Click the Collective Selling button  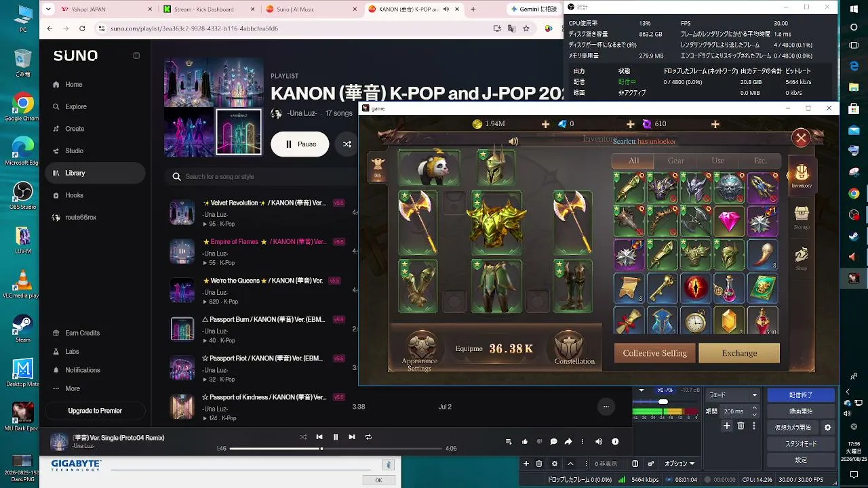[655, 353]
